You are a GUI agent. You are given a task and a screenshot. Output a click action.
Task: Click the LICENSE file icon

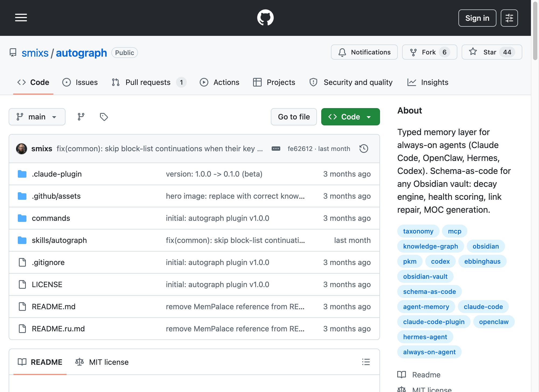(x=22, y=284)
